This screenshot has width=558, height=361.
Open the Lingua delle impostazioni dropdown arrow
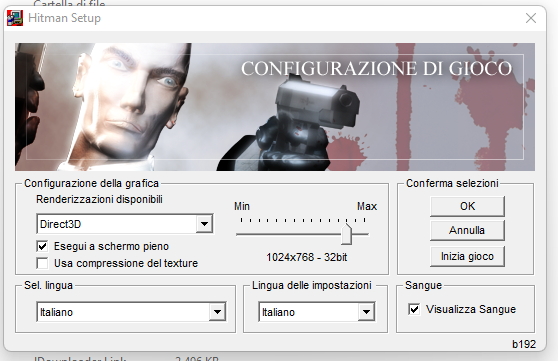point(367,312)
